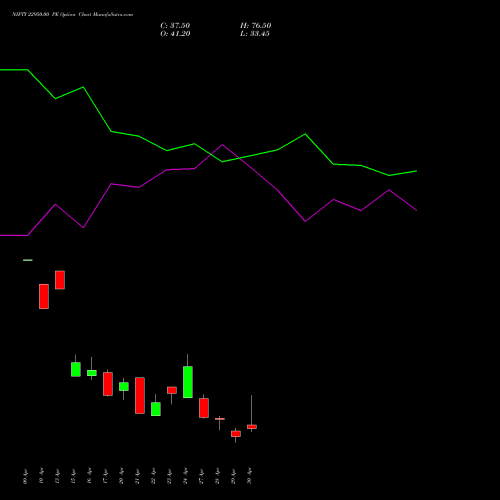
Task: Click the 15 Apr date label
Action: 74,477
